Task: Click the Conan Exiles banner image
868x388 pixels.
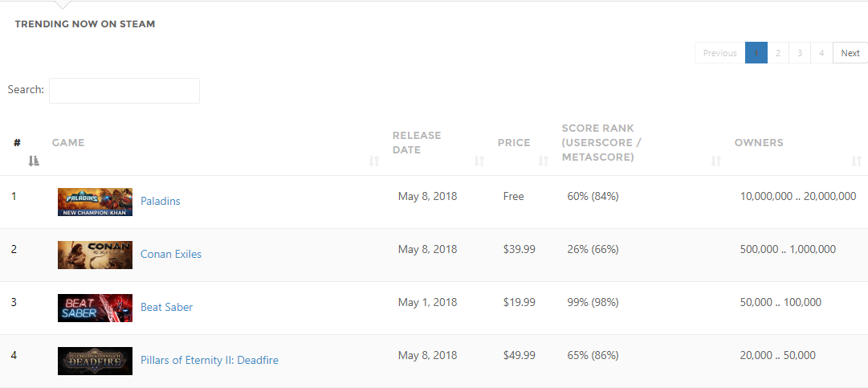Action: pyautogui.click(x=96, y=255)
